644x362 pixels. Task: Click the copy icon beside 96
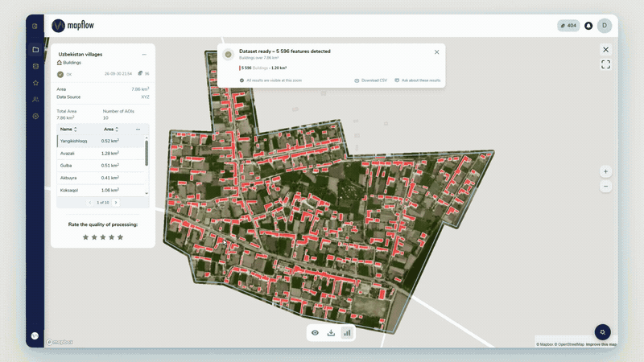click(140, 73)
